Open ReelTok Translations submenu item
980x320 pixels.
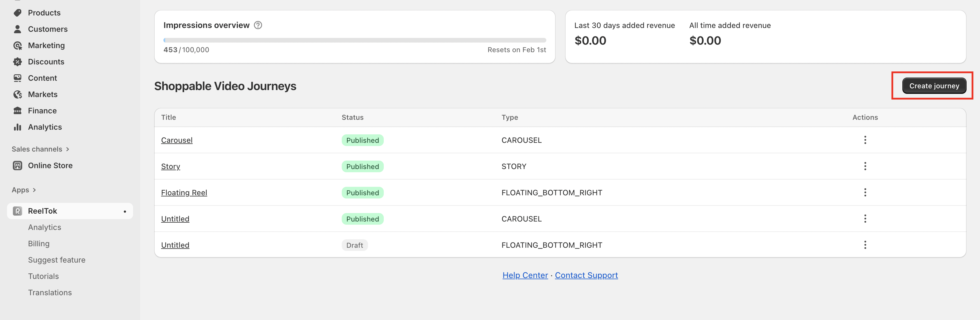pyautogui.click(x=50, y=293)
